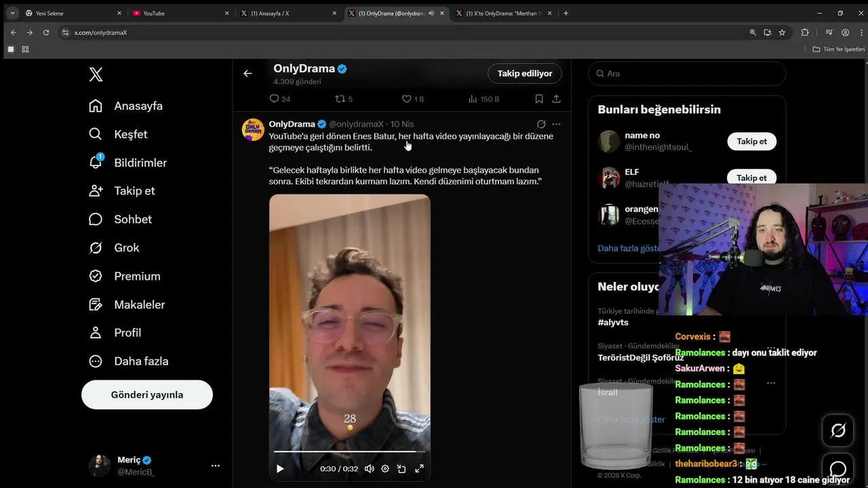Open Premium page
This screenshot has height=488, width=868.
124,276
